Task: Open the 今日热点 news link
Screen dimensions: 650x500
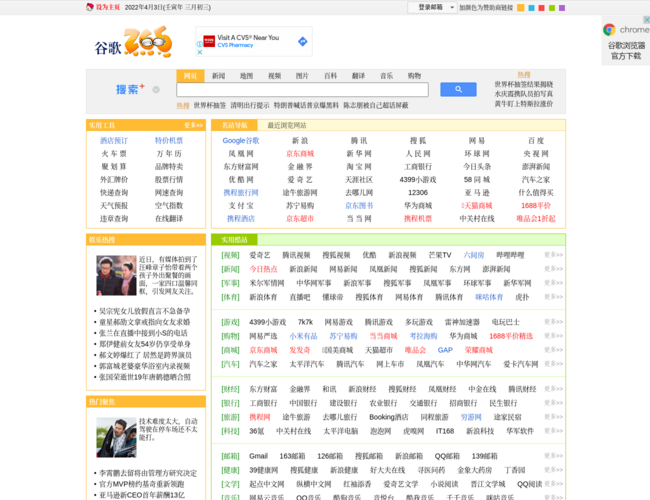Action: pyautogui.click(x=263, y=269)
